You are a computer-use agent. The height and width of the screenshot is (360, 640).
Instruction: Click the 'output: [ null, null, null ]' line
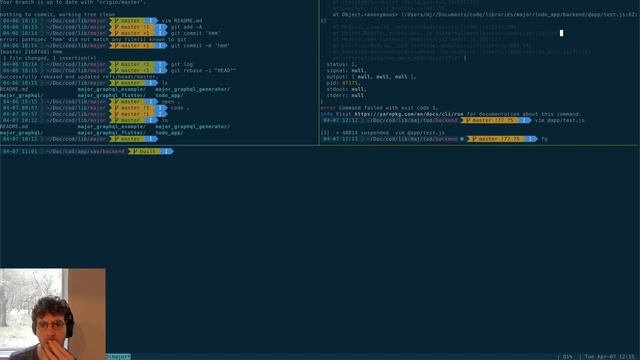(371, 77)
